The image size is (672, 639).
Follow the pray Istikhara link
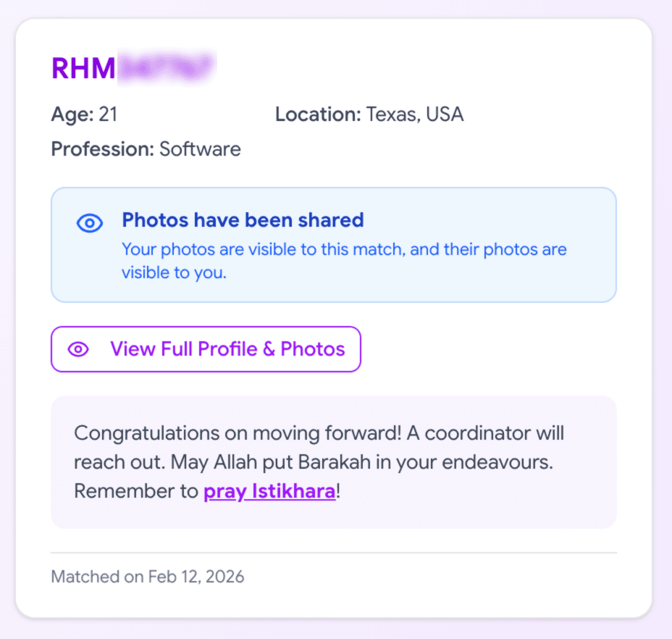tap(269, 490)
